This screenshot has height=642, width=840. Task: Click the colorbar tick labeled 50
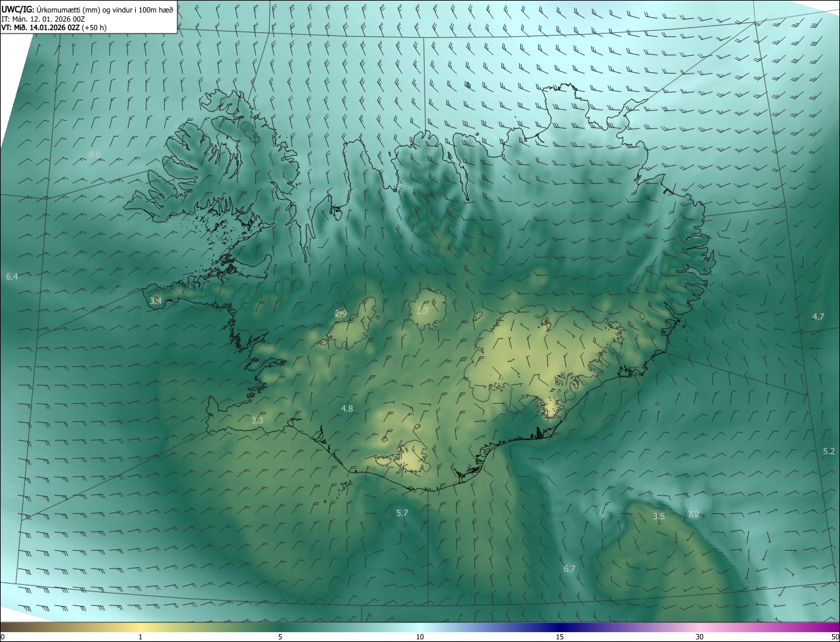(x=835, y=637)
